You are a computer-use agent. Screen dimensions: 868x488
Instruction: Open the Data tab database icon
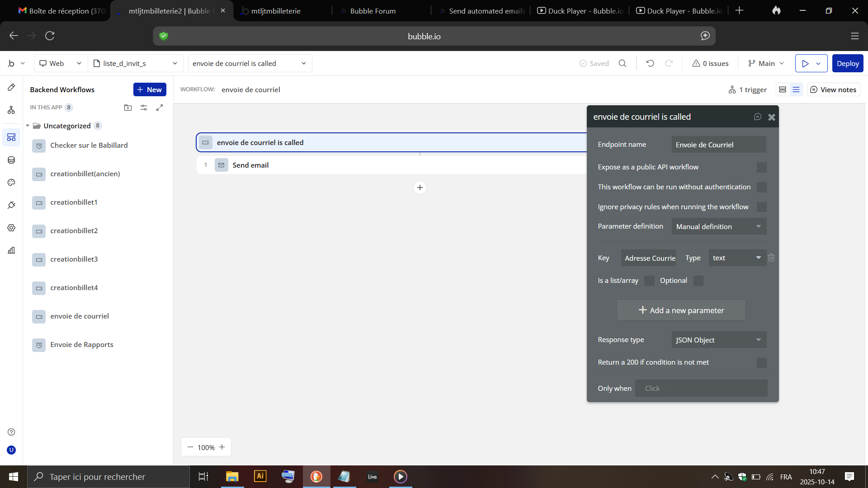pos(11,160)
